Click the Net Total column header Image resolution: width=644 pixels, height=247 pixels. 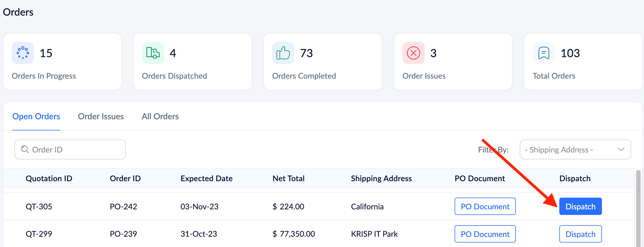(x=288, y=178)
